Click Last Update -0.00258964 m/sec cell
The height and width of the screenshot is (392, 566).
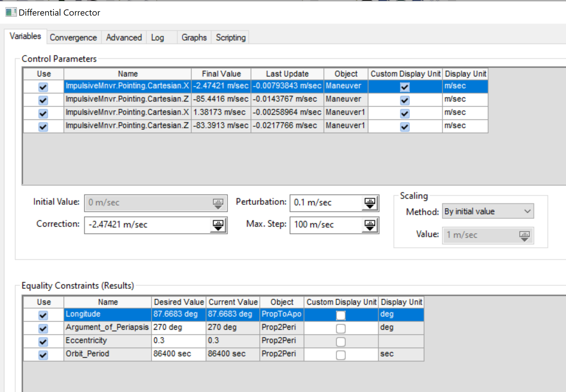pos(287,112)
